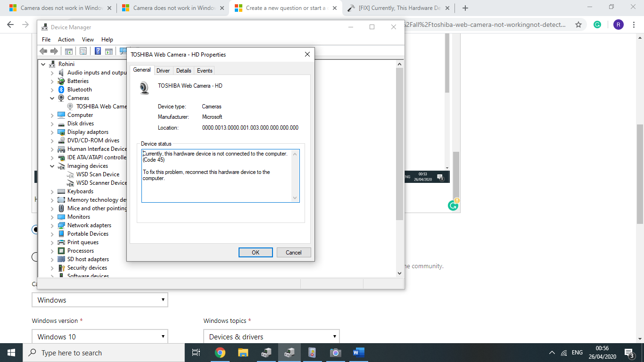Image resolution: width=644 pixels, height=362 pixels.
Task: Open the Properties toolbar icon in Device Manager
Action: pos(83,51)
